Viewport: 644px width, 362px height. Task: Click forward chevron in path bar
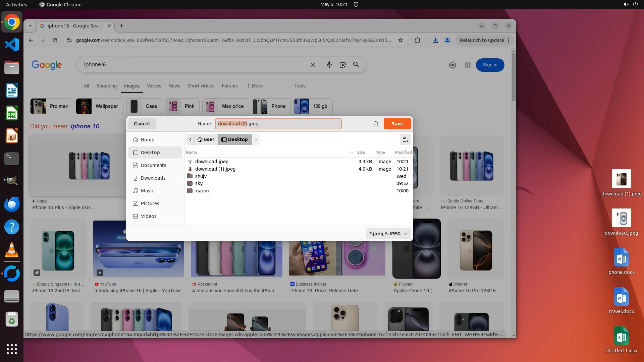pyautogui.click(x=256, y=139)
